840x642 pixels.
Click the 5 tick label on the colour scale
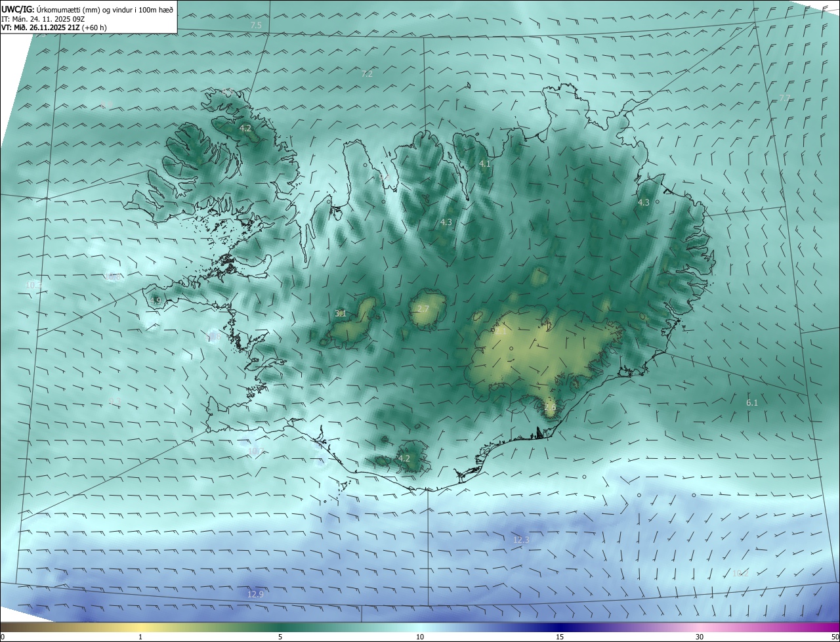(x=280, y=637)
